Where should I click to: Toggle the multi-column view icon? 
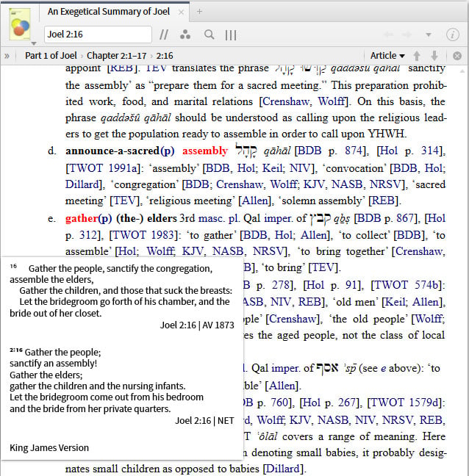point(231,35)
